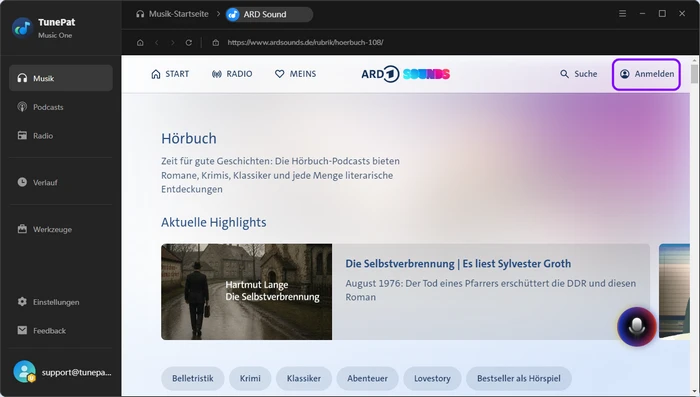
Task: Open Die Selbstverbrennung | Es liest Sylvester Groth title
Action: (x=458, y=263)
